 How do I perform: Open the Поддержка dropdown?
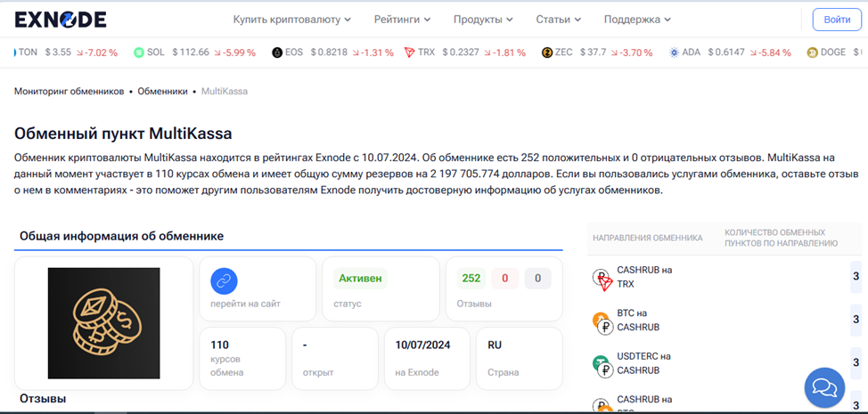637,20
